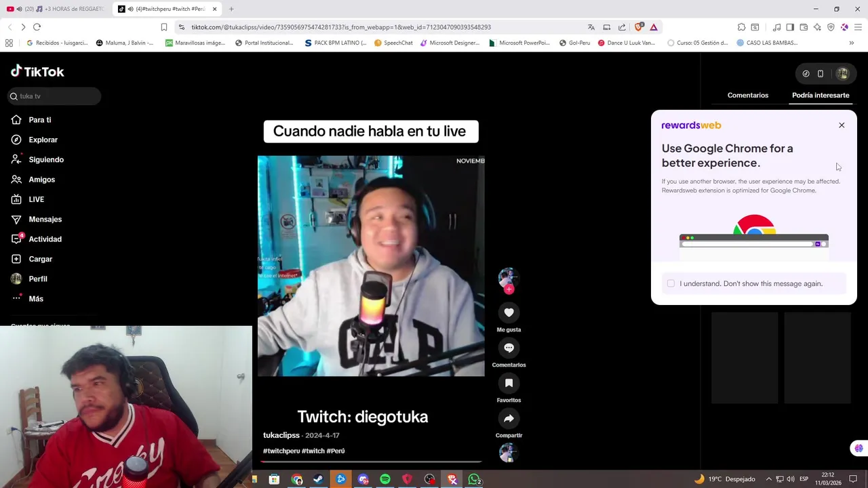
Task: Open comments with the speech bubble icon
Action: click(509, 348)
